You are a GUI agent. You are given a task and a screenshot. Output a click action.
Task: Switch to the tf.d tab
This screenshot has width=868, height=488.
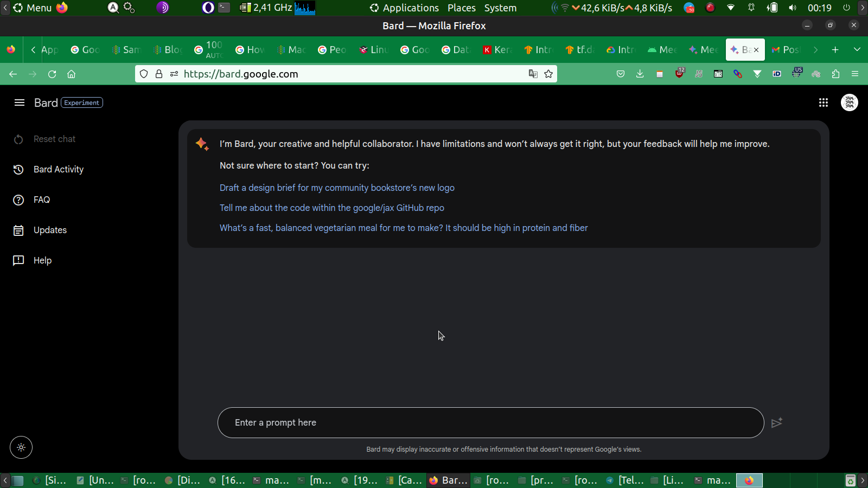[x=580, y=50]
